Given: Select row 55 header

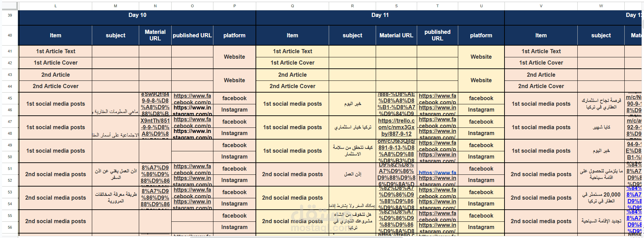Looking at the screenshot, I should tap(10, 216).
